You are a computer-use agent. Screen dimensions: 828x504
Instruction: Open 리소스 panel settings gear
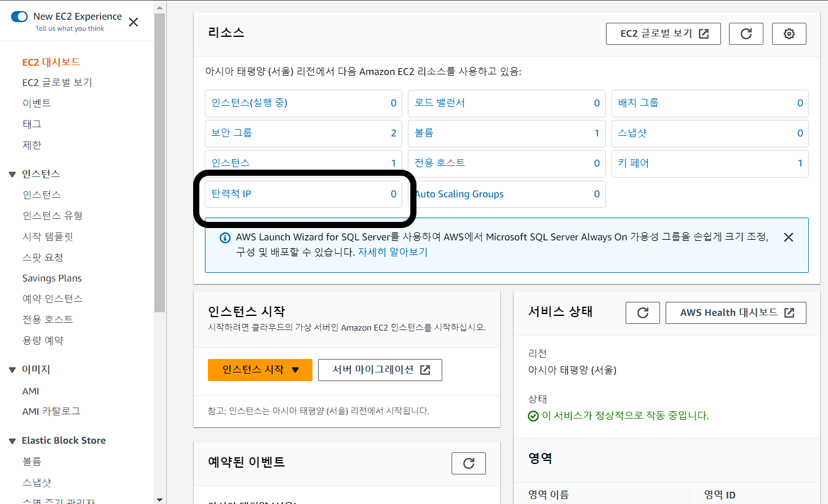coord(789,34)
